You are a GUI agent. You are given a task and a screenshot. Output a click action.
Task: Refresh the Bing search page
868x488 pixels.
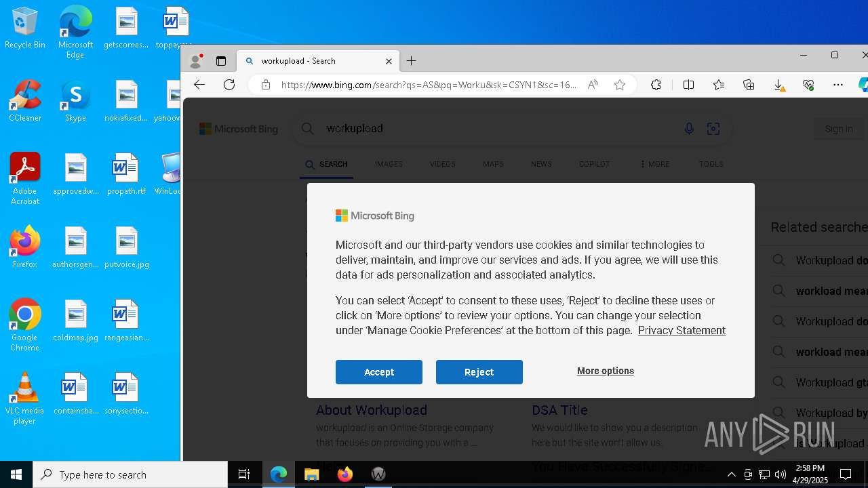click(x=229, y=85)
